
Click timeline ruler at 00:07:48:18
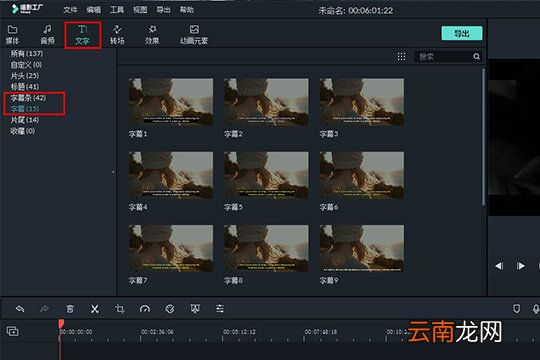[321, 332]
